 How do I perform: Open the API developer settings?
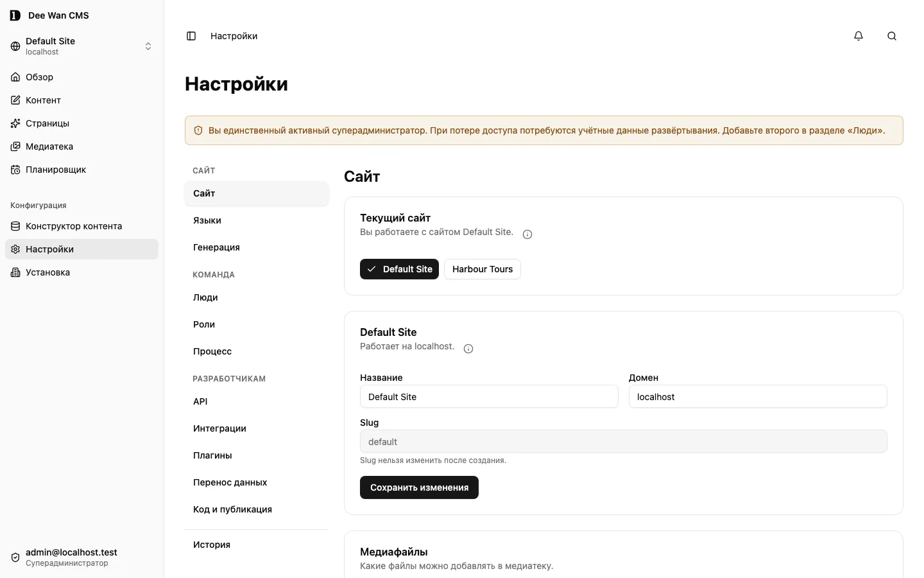257,401
